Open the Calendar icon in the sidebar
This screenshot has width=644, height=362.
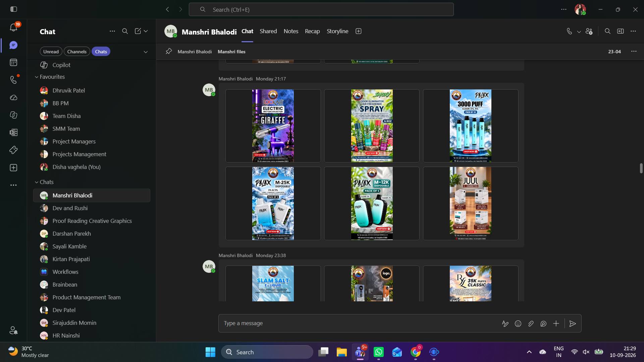tap(13, 62)
